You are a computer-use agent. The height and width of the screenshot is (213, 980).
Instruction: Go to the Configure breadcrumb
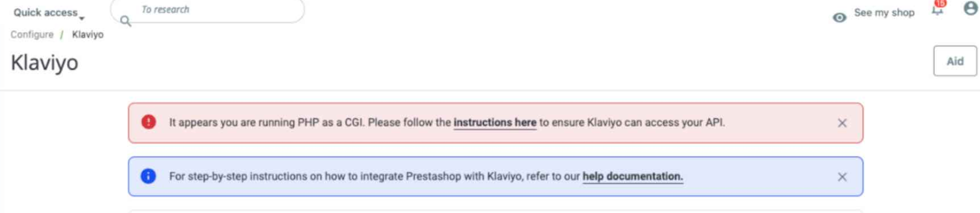32,34
